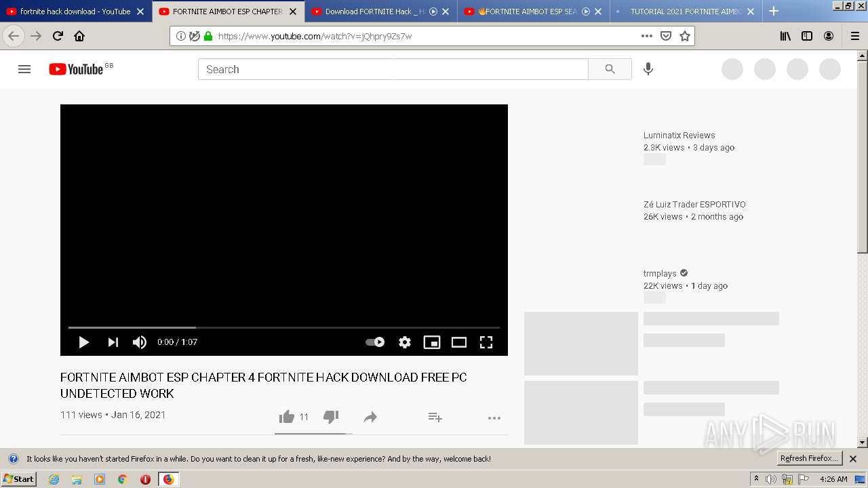Open a new browser tab

(774, 11)
